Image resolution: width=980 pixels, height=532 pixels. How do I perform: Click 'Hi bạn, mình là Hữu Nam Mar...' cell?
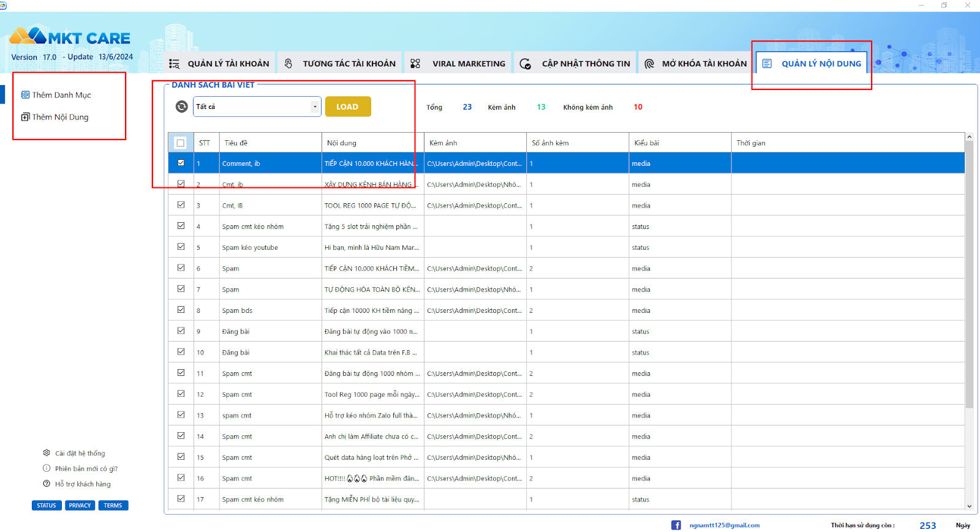coord(372,247)
